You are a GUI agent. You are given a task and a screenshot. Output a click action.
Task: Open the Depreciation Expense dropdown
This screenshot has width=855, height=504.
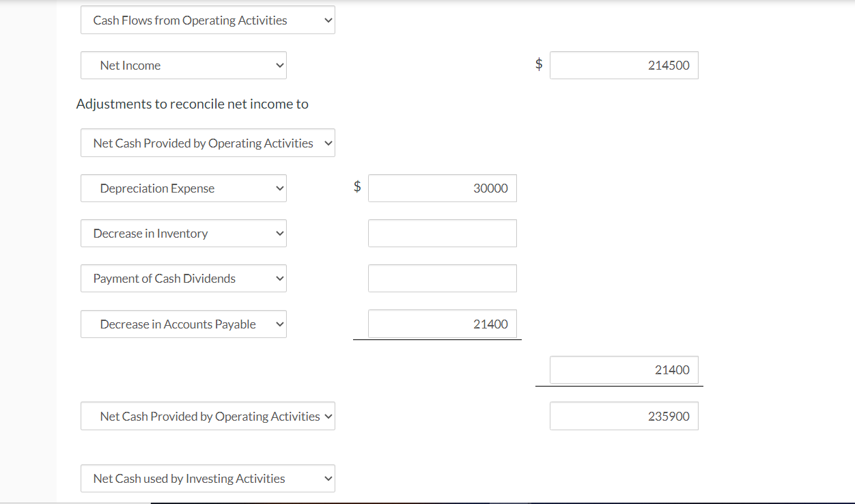point(183,188)
